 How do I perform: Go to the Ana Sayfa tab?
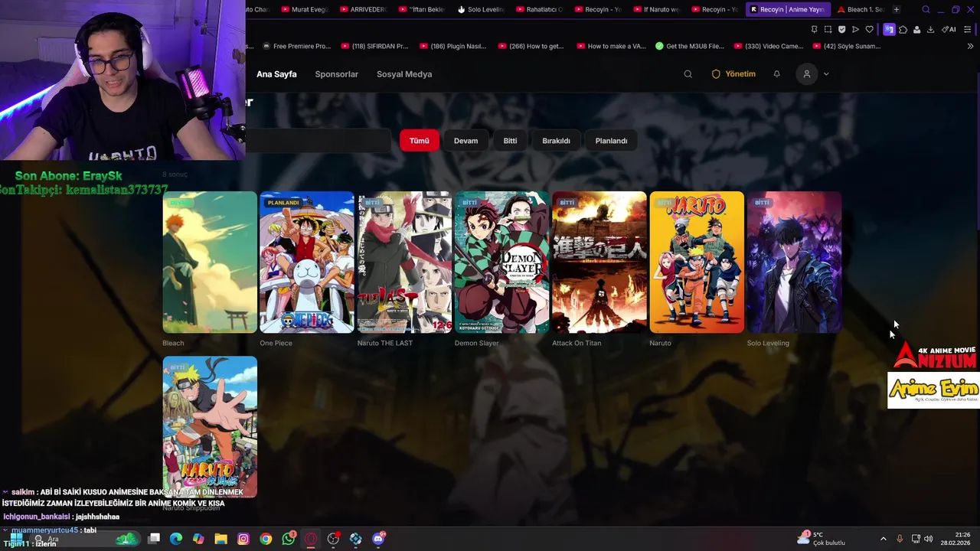pyautogui.click(x=276, y=74)
